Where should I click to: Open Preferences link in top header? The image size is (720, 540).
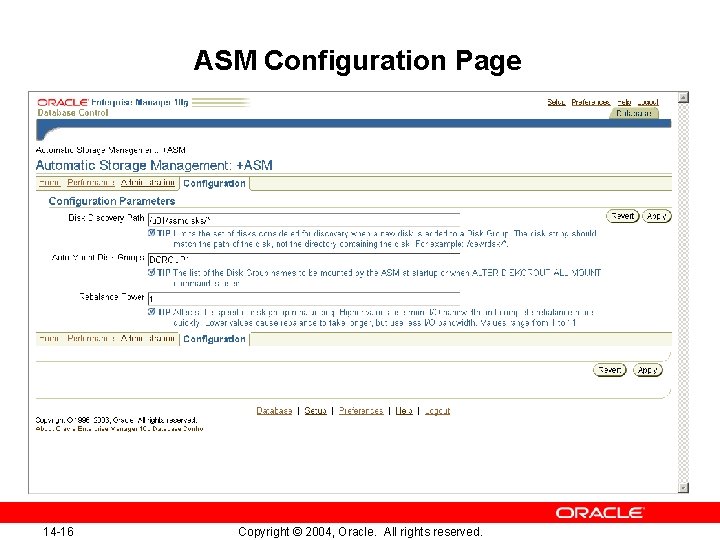pyautogui.click(x=591, y=102)
